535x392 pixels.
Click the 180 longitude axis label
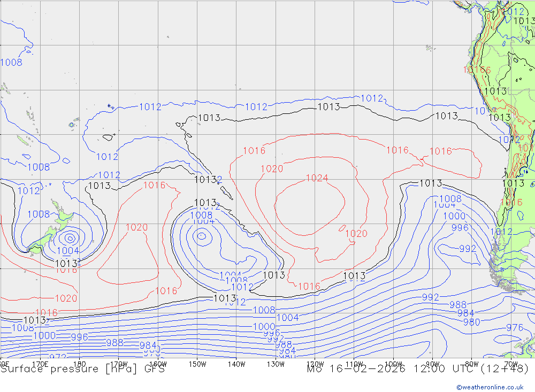coord(79,364)
